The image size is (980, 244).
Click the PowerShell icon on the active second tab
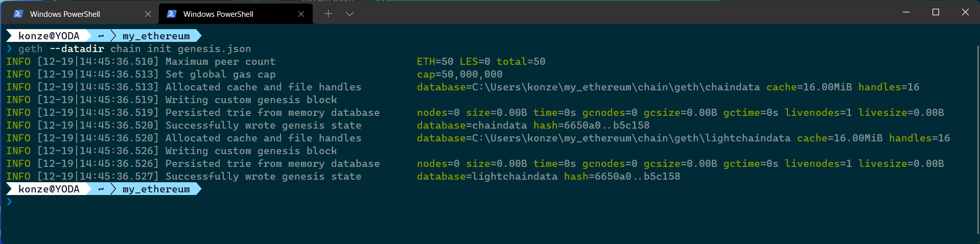pyautogui.click(x=172, y=14)
